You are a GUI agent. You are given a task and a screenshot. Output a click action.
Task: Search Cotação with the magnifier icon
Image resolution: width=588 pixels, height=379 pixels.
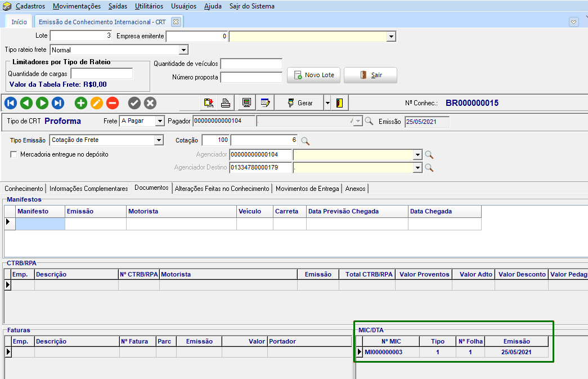tap(306, 141)
